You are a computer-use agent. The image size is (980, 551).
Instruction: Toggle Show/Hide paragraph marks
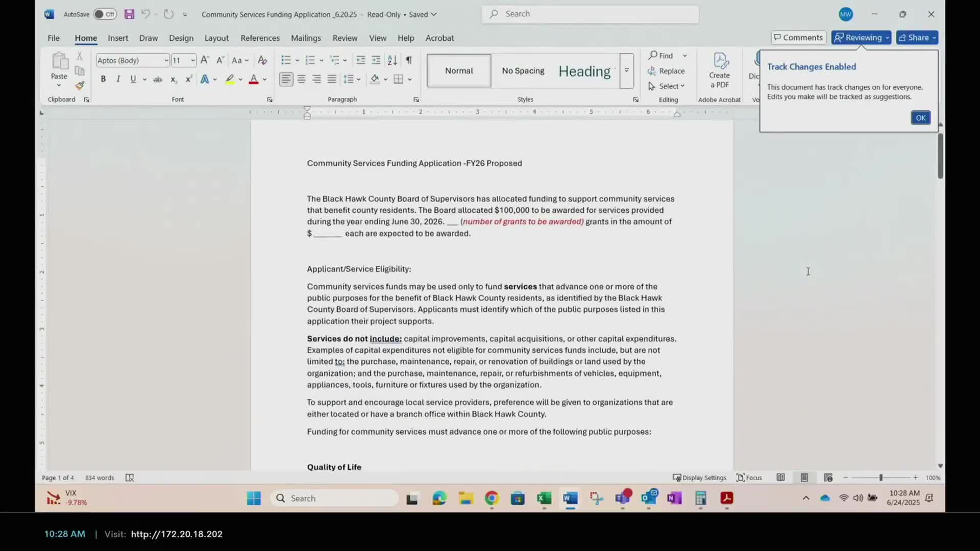[409, 60]
